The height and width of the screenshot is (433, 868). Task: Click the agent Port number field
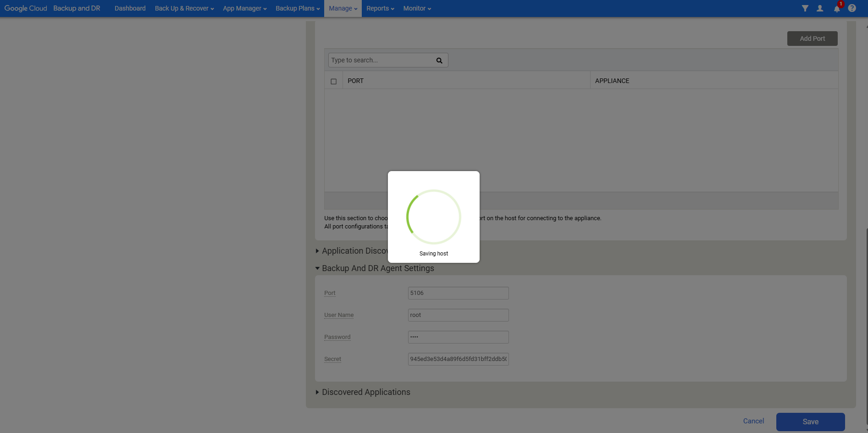(x=458, y=293)
